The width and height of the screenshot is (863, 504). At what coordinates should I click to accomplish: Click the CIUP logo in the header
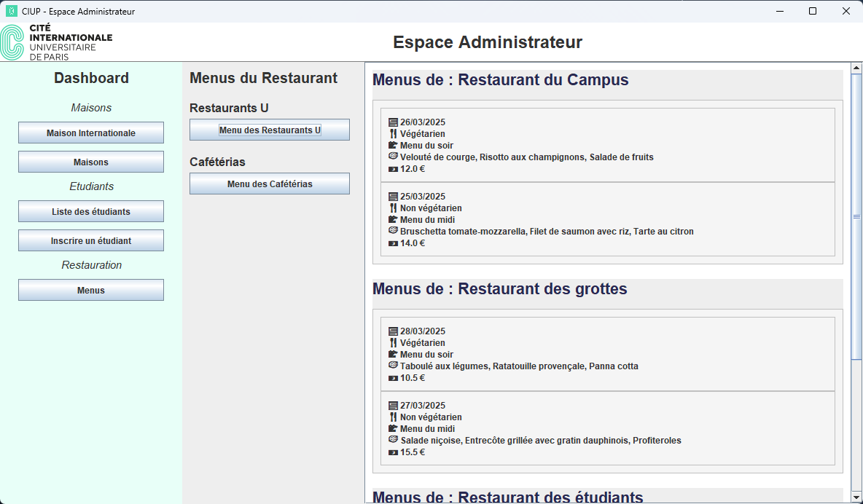pyautogui.click(x=57, y=42)
